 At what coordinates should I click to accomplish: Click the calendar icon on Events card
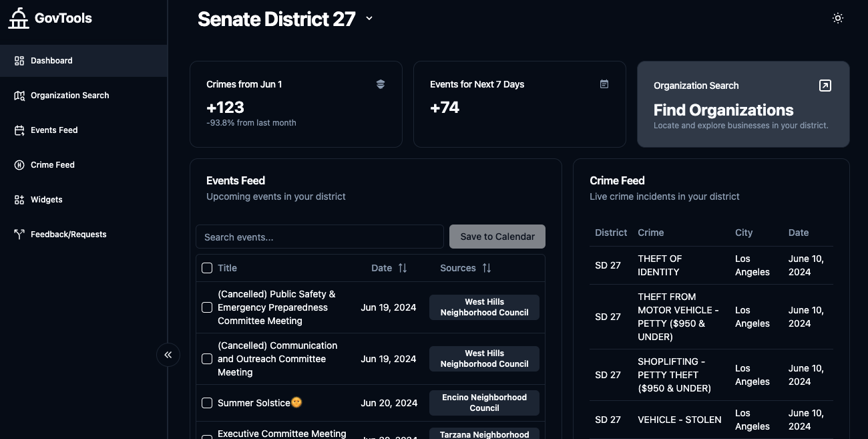point(604,84)
